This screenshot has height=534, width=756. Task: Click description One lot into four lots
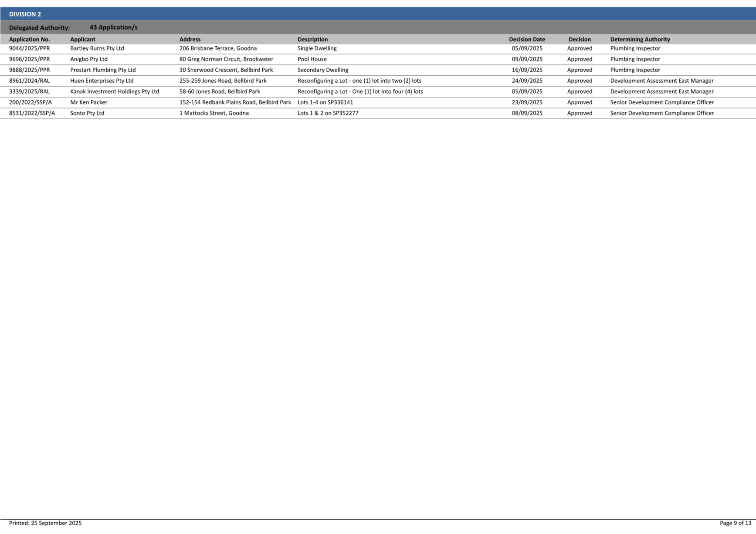tap(360, 91)
